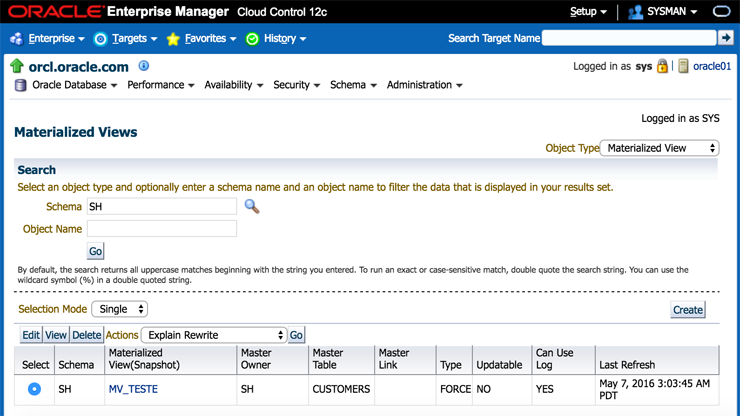The image size is (740, 416).
Task: Click the information icon beside orcl.oracle.com
Action: pos(144,66)
